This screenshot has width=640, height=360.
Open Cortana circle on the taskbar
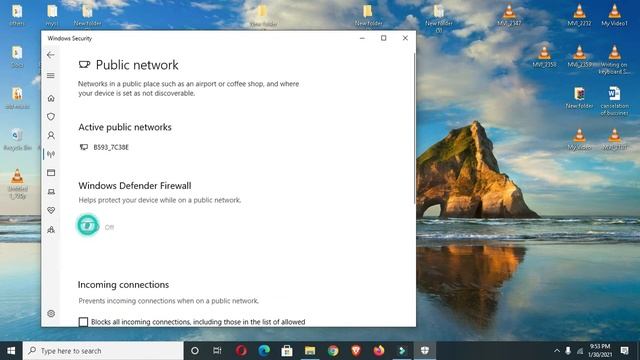pyautogui.click(x=195, y=351)
